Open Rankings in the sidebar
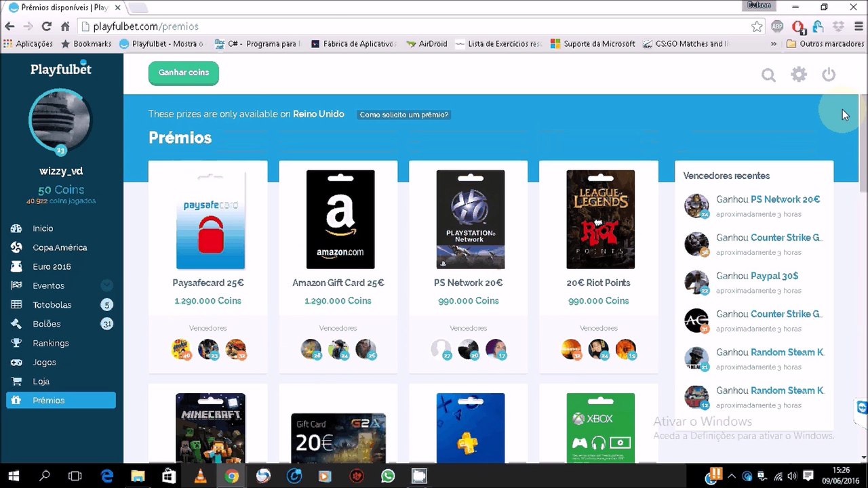 coord(51,343)
